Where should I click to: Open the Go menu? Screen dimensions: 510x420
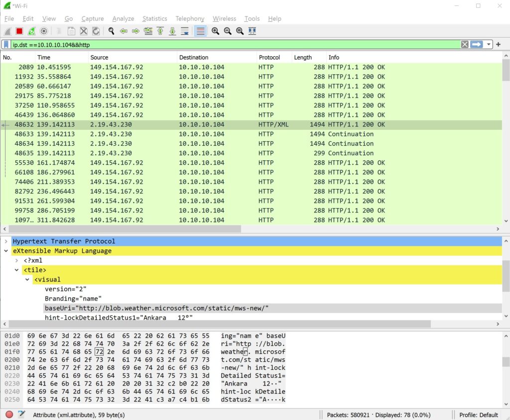click(x=69, y=19)
